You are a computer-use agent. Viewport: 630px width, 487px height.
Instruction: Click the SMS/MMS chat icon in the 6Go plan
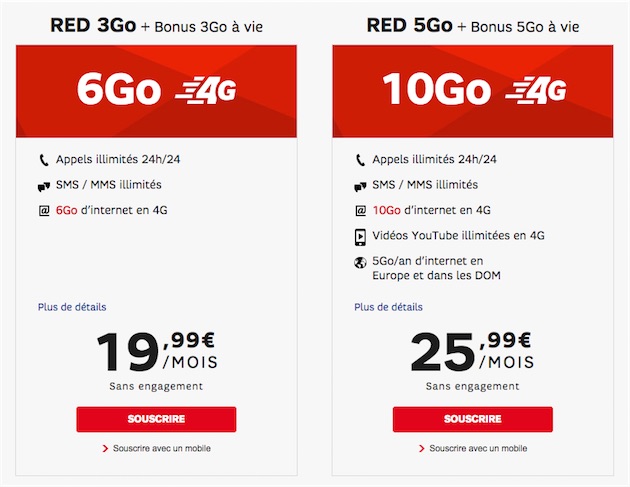coord(44,186)
